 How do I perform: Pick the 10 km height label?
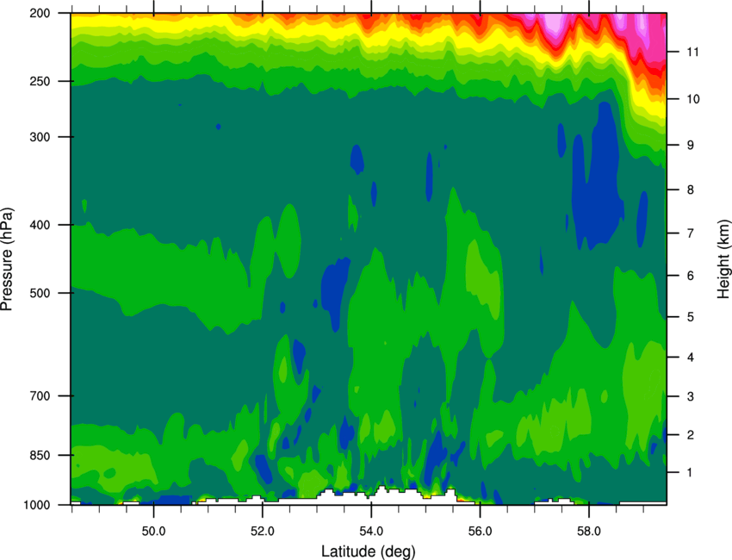point(693,99)
